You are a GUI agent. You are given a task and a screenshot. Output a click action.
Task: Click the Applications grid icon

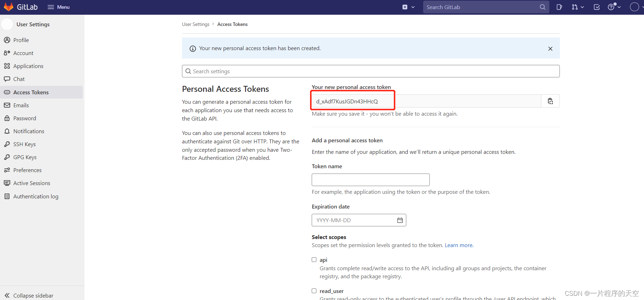click(7, 66)
